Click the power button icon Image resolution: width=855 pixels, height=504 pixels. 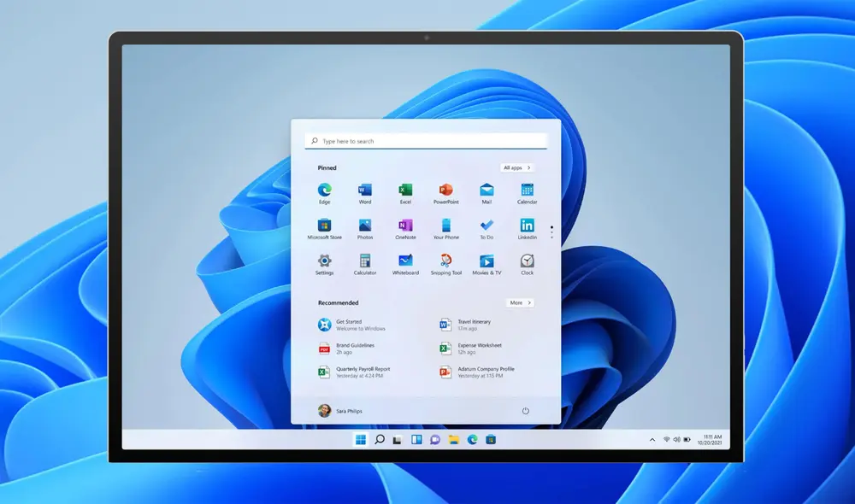(525, 411)
